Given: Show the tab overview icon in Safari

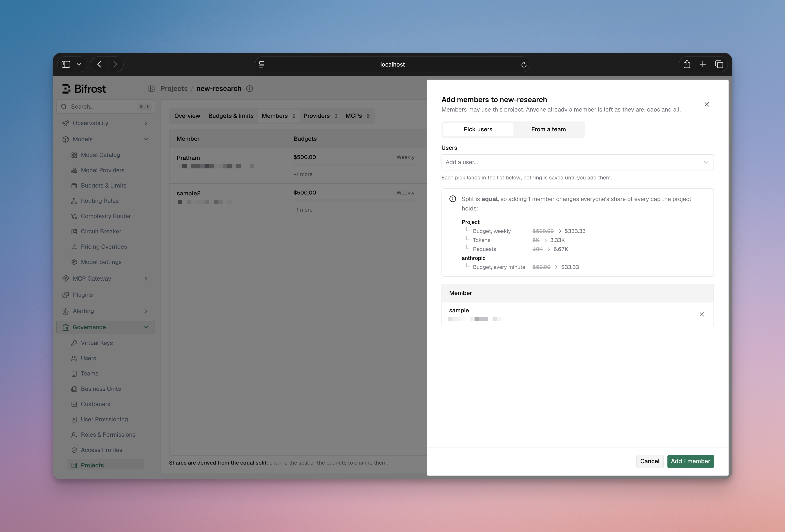Looking at the screenshot, I should tap(719, 64).
